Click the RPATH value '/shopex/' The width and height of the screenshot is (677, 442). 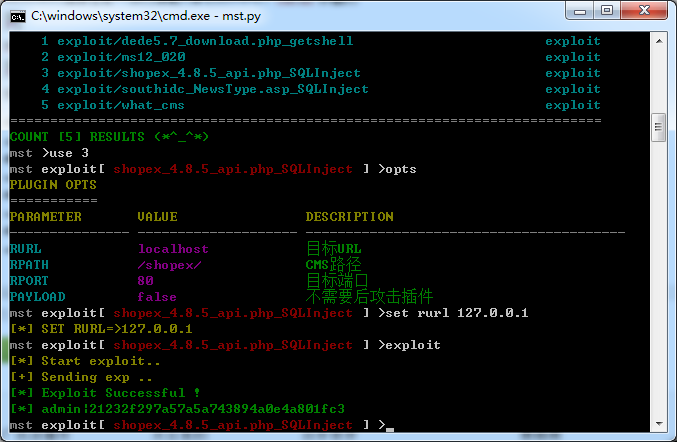(169, 265)
